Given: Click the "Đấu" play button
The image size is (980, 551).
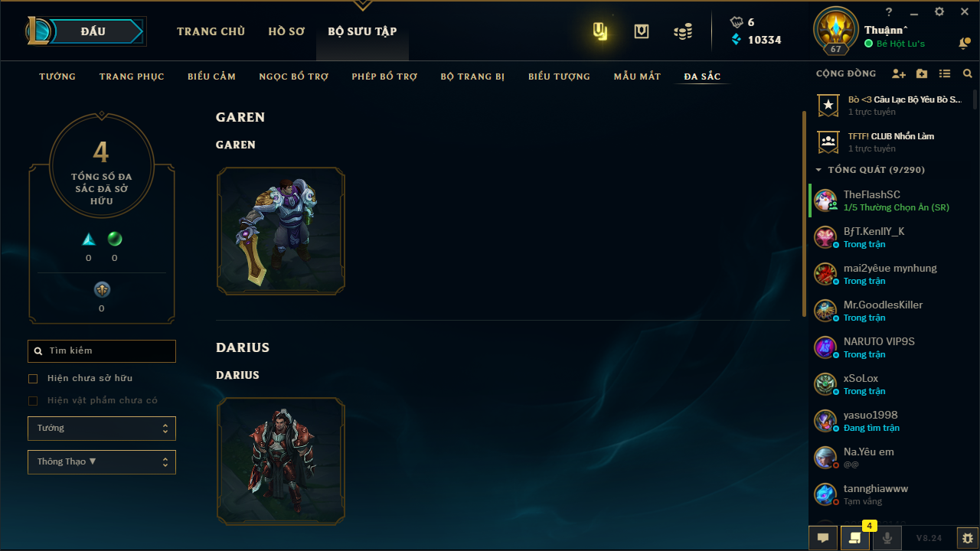Looking at the screenshot, I should click(93, 31).
